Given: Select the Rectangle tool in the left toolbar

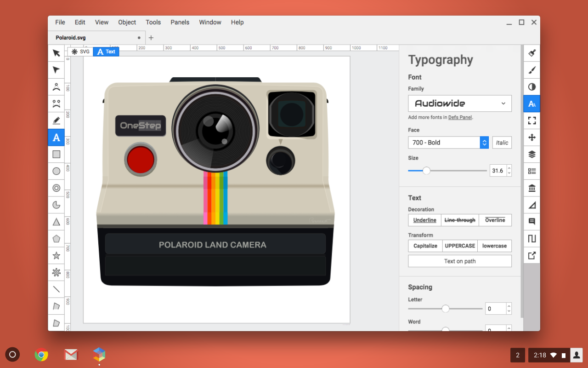Looking at the screenshot, I should coord(56,154).
